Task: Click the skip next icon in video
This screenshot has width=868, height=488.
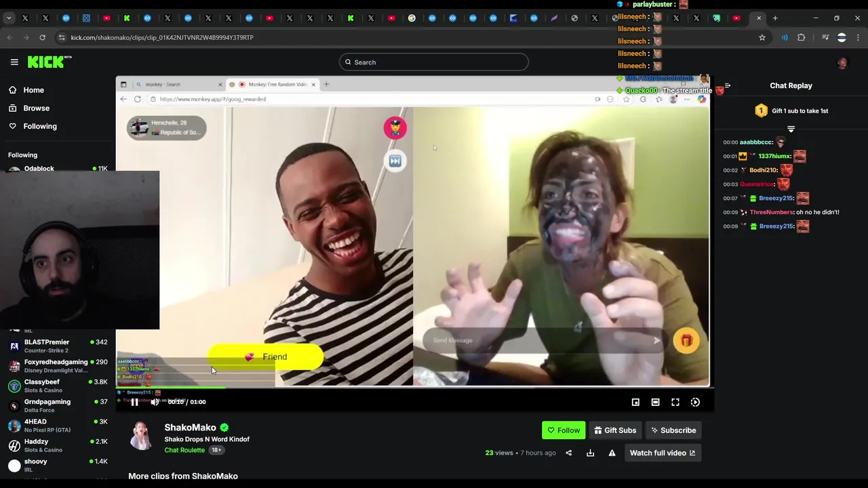Action: pyautogui.click(x=395, y=161)
